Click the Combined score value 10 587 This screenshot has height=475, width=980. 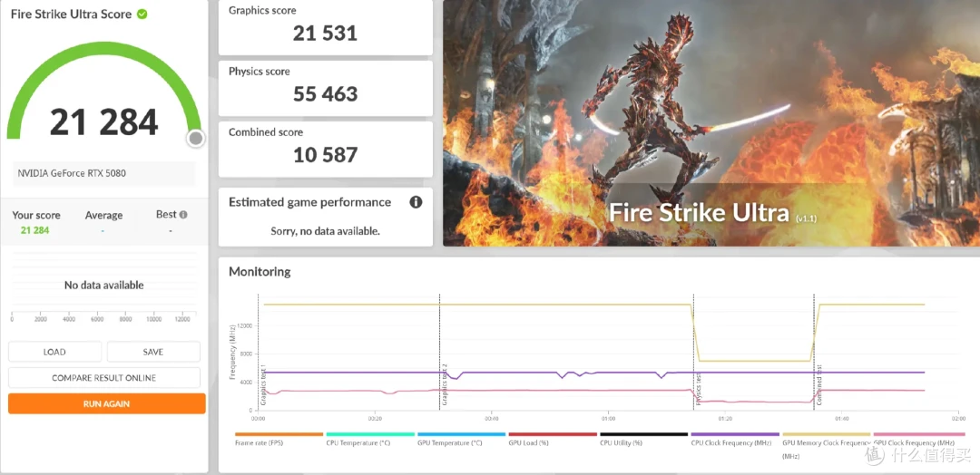click(325, 154)
